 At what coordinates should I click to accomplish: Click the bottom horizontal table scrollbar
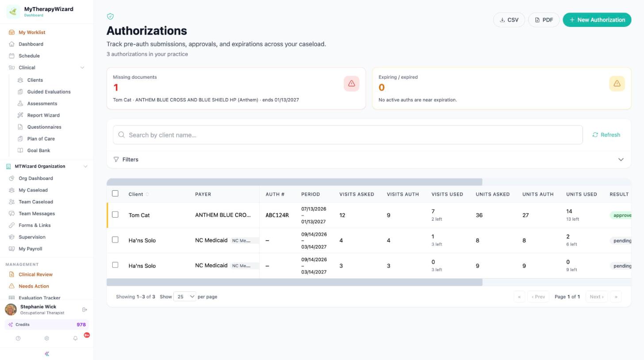[x=295, y=282]
